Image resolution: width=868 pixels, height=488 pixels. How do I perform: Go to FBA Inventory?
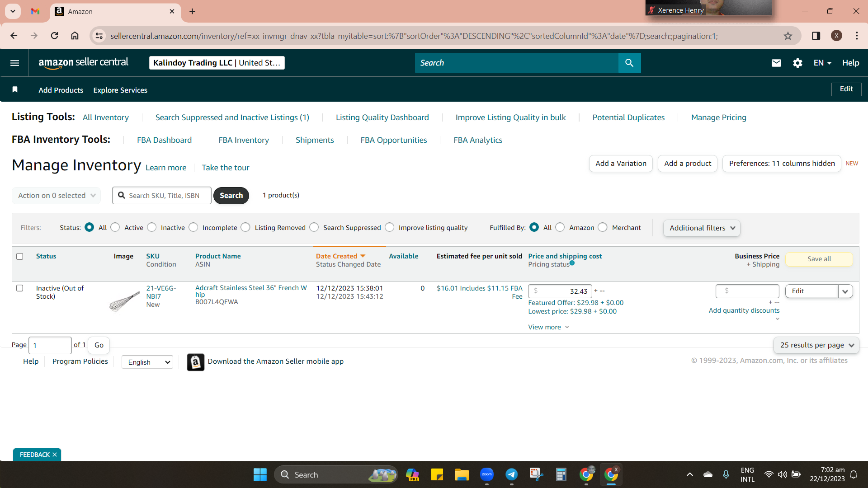coord(244,140)
